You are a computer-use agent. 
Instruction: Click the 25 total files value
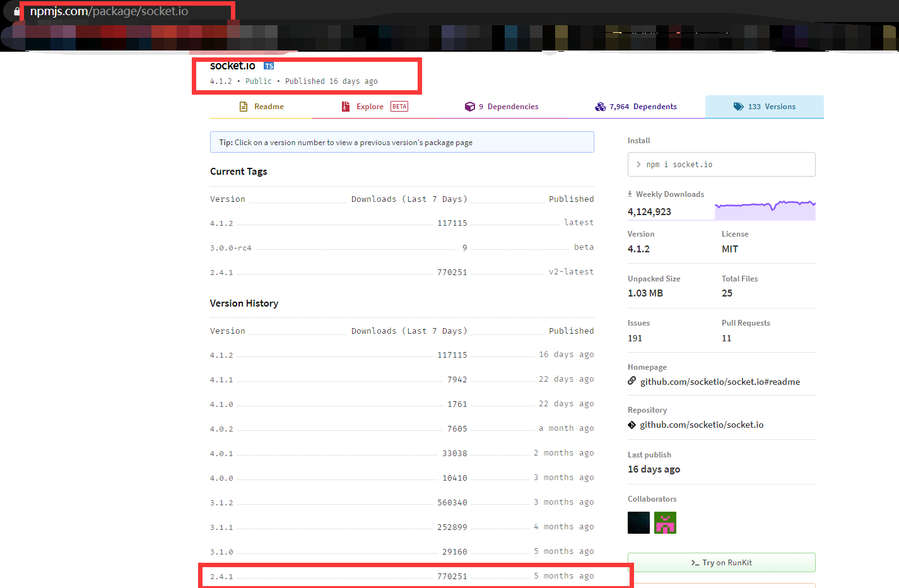pyautogui.click(x=727, y=293)
